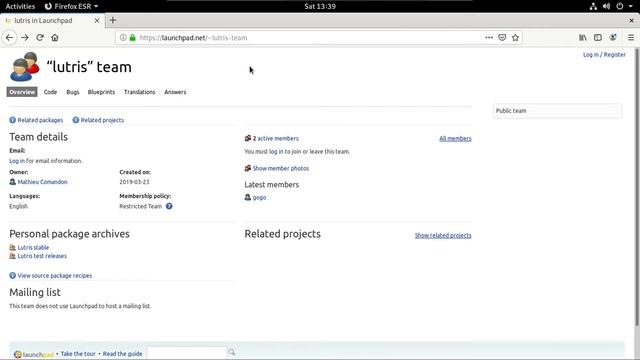Go back with the browser back arrow
Screen dimensions: 640x360
coord(9,38)
